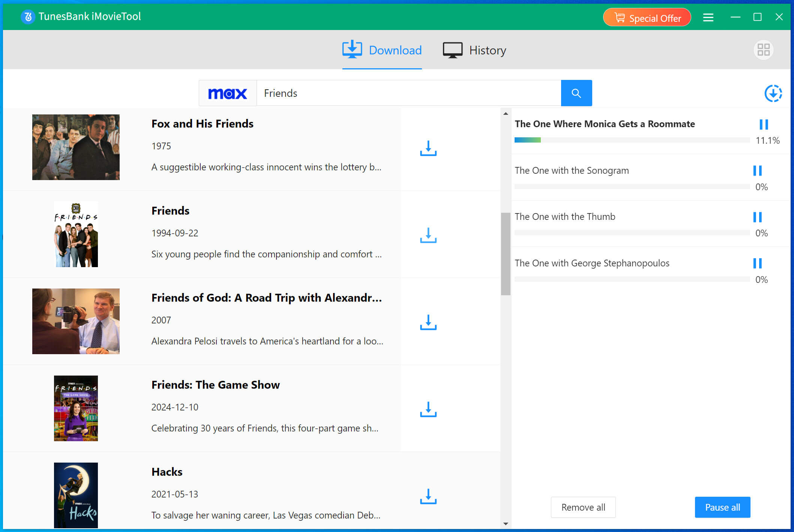794x532 pixels.
Task: Download Friends of God: A Road Trip
Action: (x=428, y=322)
